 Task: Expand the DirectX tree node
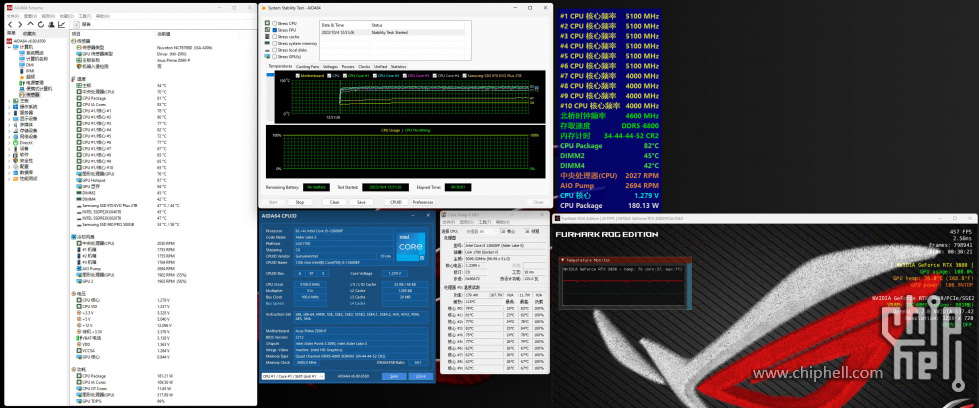click(9, 142)
